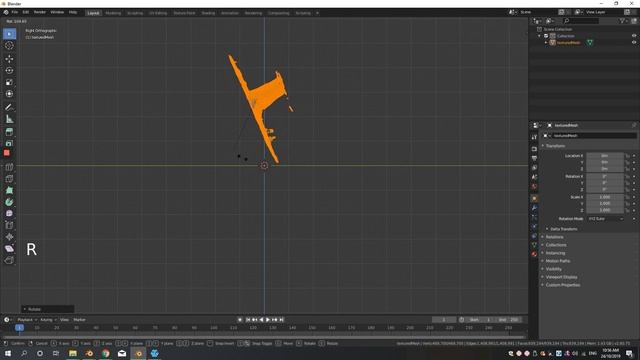Add a new workspace tab
The image size is (640, 360).
point(317,13)
